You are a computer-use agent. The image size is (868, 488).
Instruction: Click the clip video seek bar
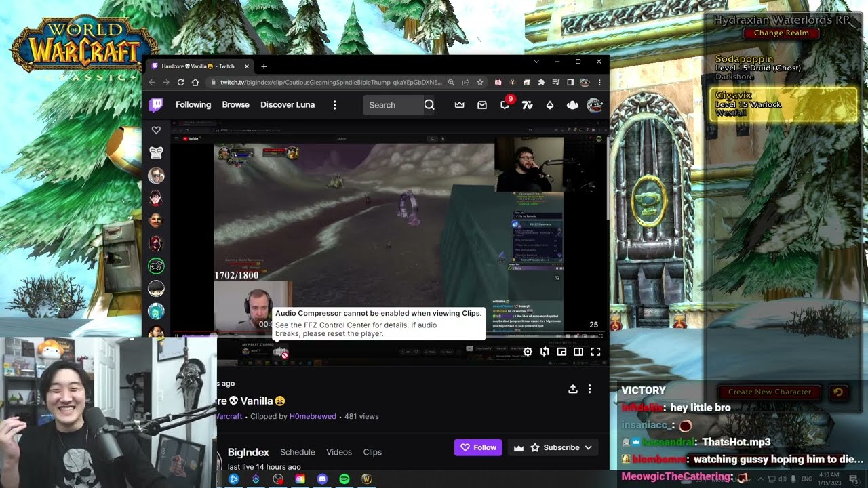point(389,335)
